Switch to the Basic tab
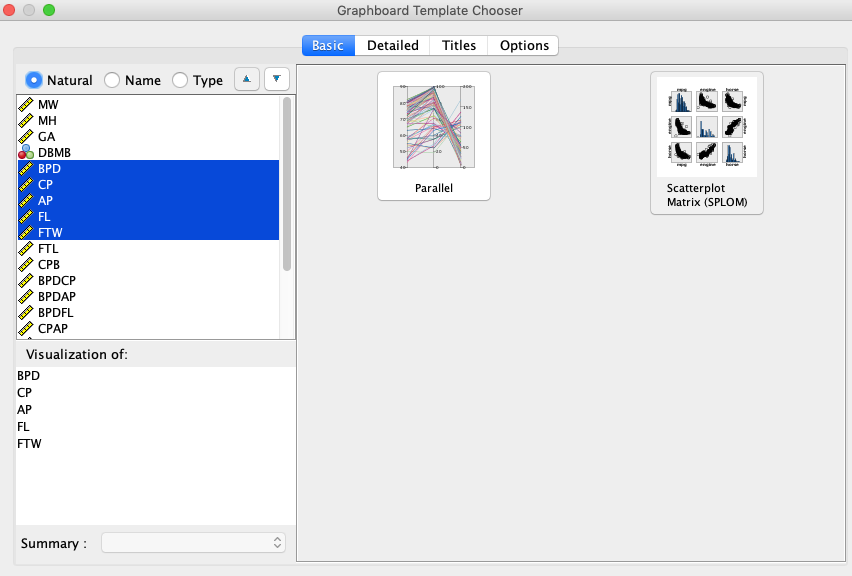The width and height of the screenshot is (852, 576). 328,46
